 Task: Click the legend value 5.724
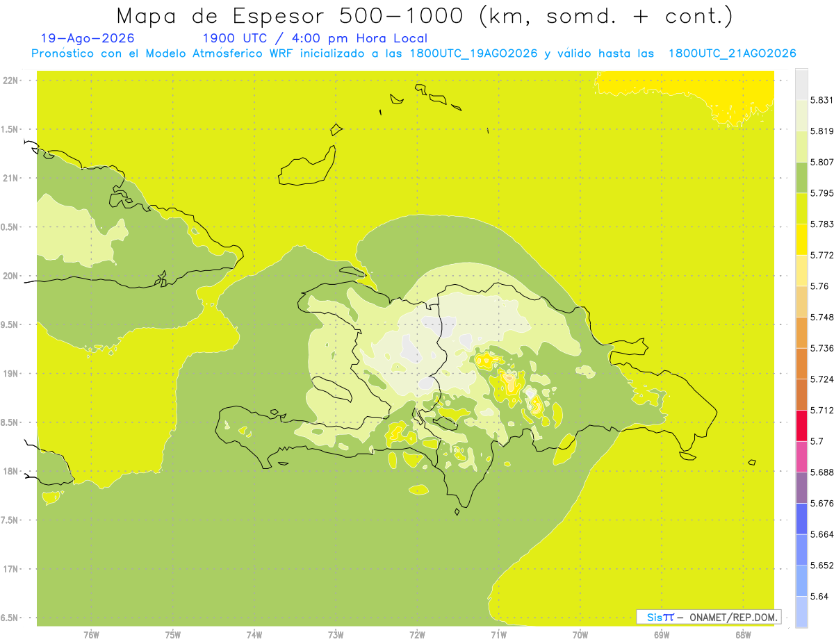(822, 379)
